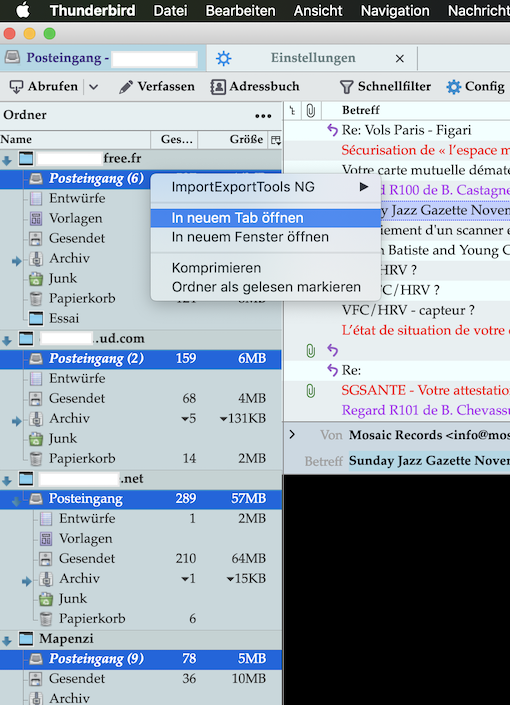Image resolution: width=510 pixels, height=705 pixels.
Task: Open the Ordner pane options menu
Action: [263, 116]
